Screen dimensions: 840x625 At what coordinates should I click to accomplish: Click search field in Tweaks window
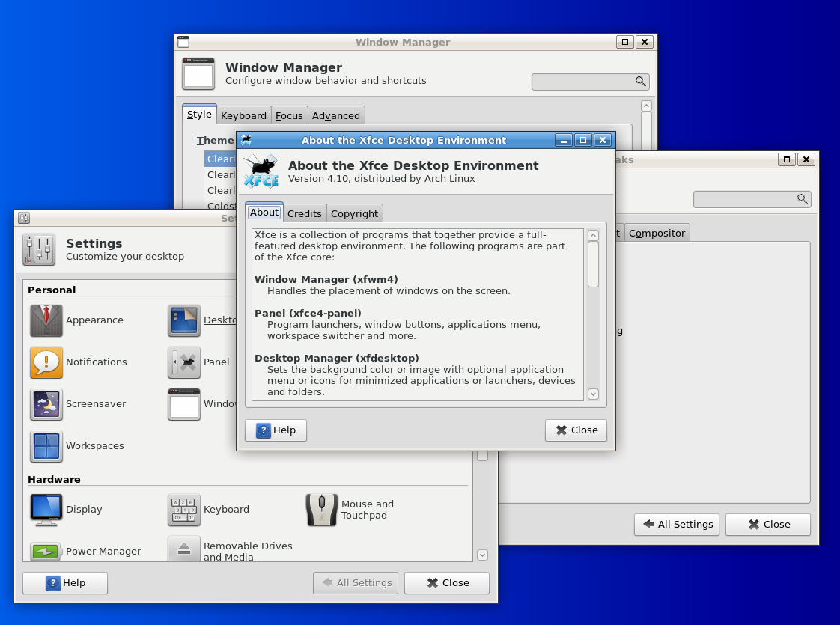pyautogui.click(x=752, y=199)
